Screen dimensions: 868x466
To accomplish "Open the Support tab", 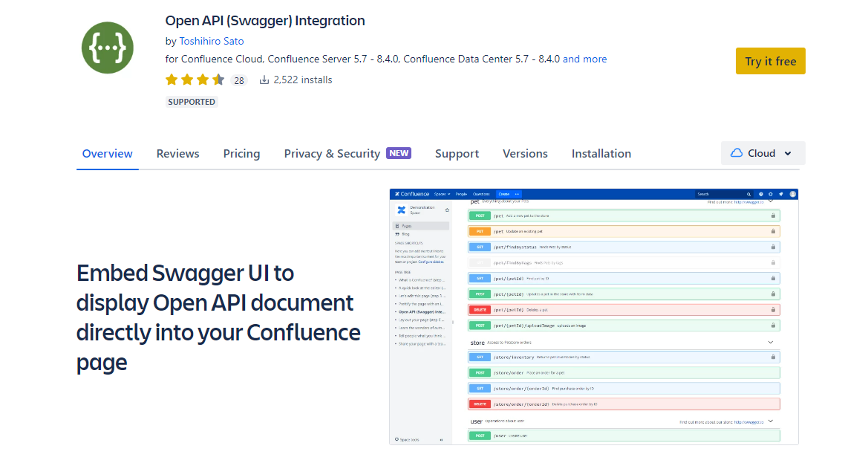I will (x=457, y=154).
